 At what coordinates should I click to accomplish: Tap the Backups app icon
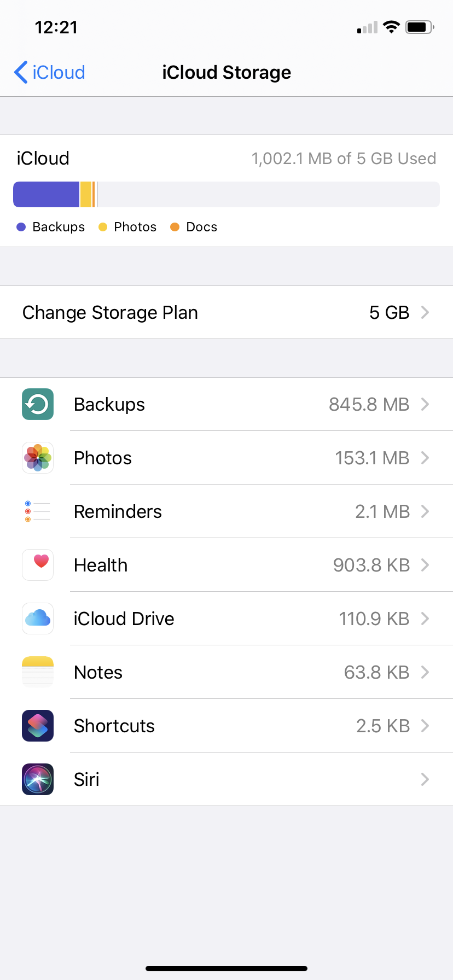38,404
